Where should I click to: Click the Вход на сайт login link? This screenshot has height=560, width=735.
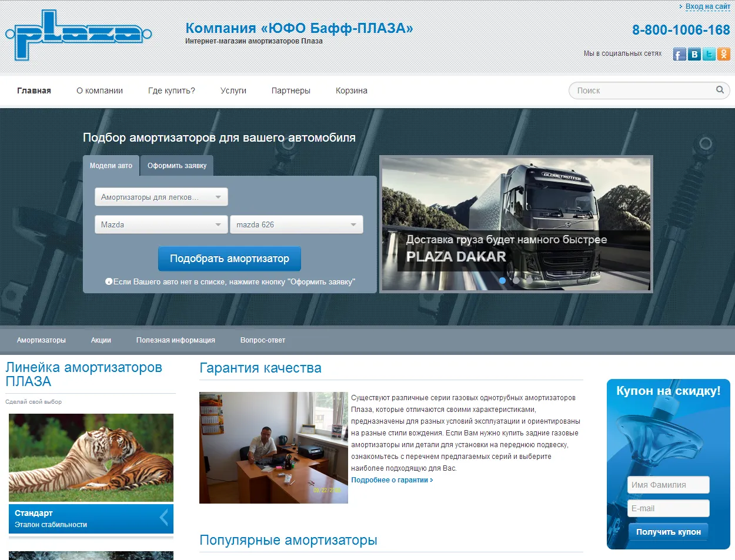pos(708,6)
